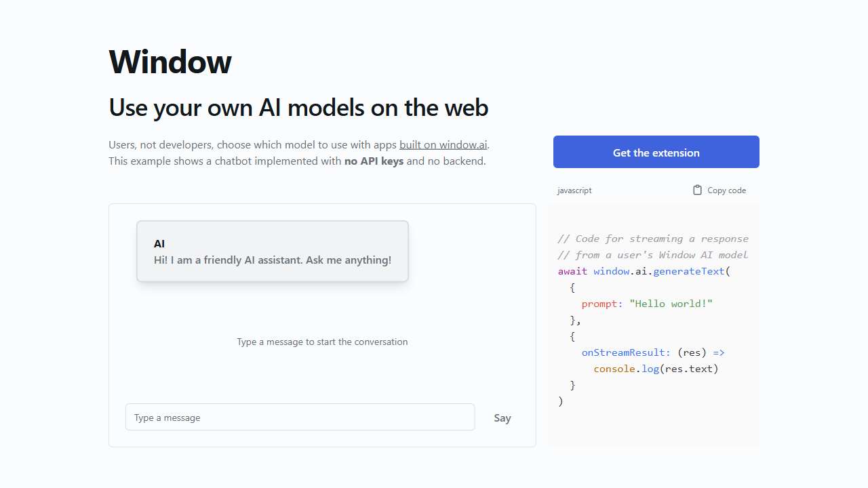The width and height of the screenshot is (868, 488).
Task: Click the "Use your own AI models" heading
Action: tap(298, 108)
